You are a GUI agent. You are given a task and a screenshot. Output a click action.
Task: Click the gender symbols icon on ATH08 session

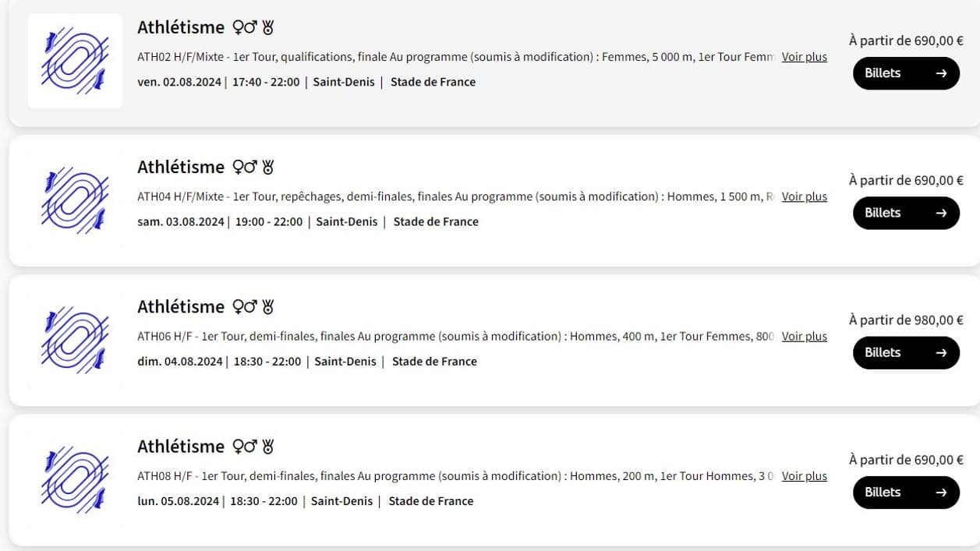click(x=245, y=447)
